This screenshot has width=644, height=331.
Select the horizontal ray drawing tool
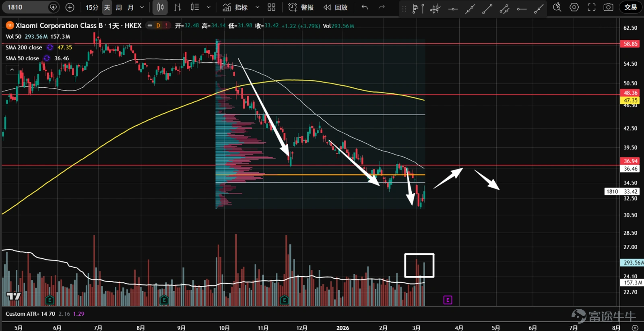(x=522, y=8)
